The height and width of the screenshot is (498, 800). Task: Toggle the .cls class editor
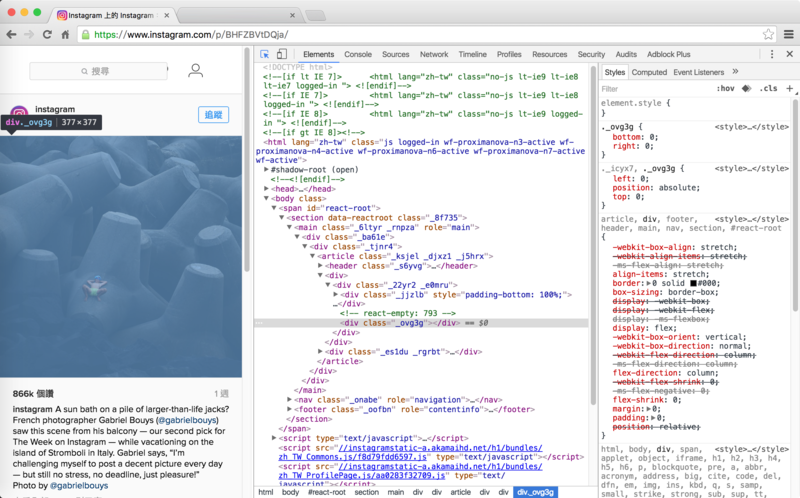tap(768, 88)
